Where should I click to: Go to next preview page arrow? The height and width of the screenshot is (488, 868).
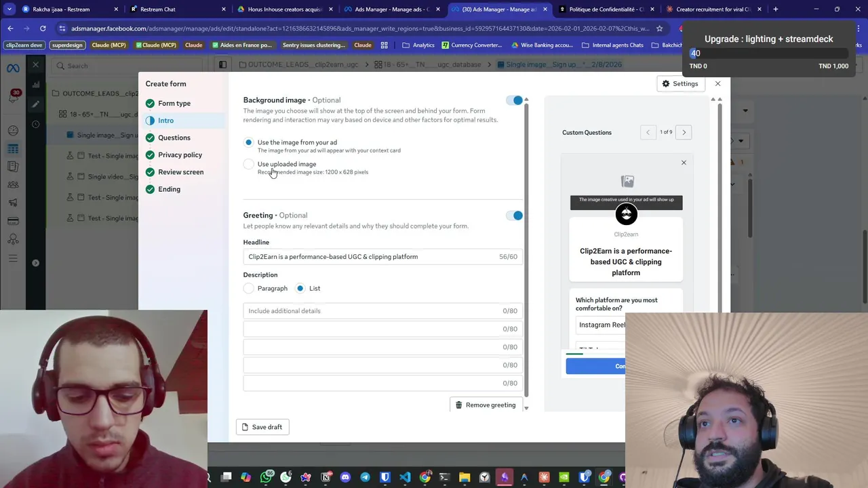coord(684,132)
